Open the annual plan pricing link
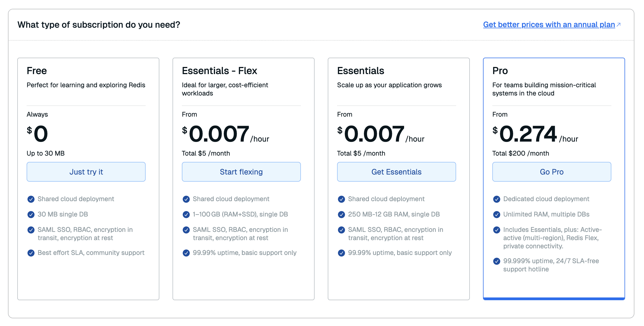Viewport: 644px width, 326px height. 549,25
